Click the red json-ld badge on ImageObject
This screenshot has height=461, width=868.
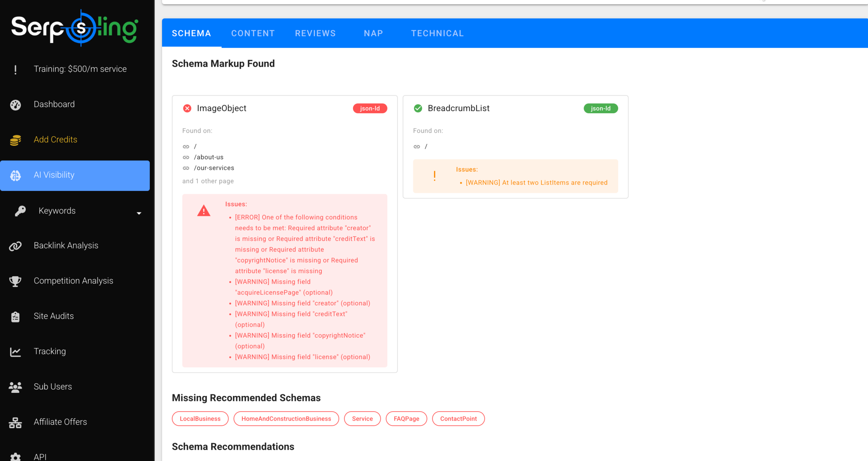click(x=370, y=108)
